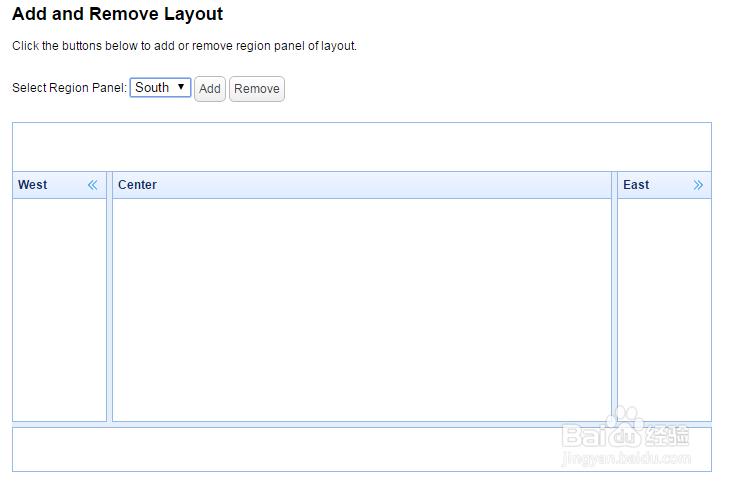Click inside the West panel body
Screen dimensions: 733x484
coord(59,310)
